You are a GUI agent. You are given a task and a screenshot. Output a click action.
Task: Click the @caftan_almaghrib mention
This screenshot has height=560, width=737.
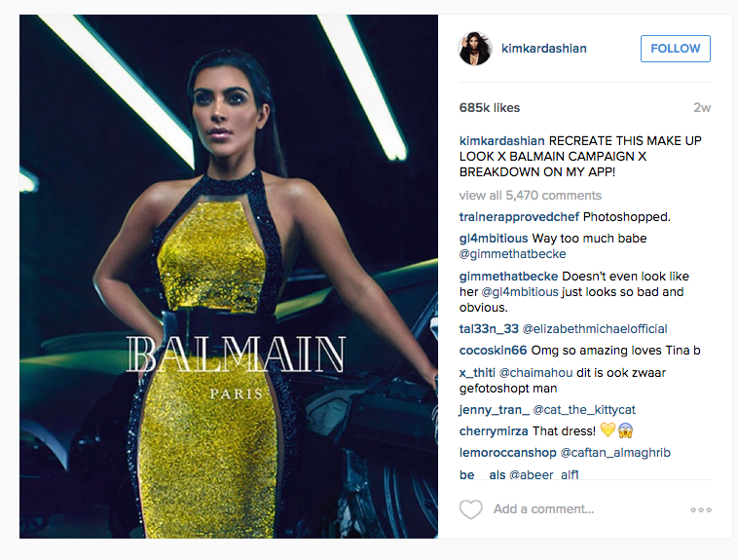point(615,453)
